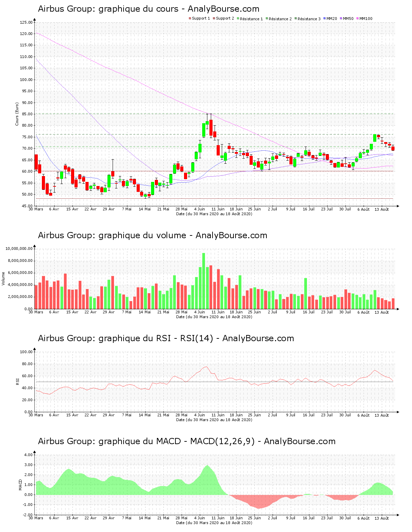
Task: Click the 85.00 value on the price axis
Action: (27, 114)
